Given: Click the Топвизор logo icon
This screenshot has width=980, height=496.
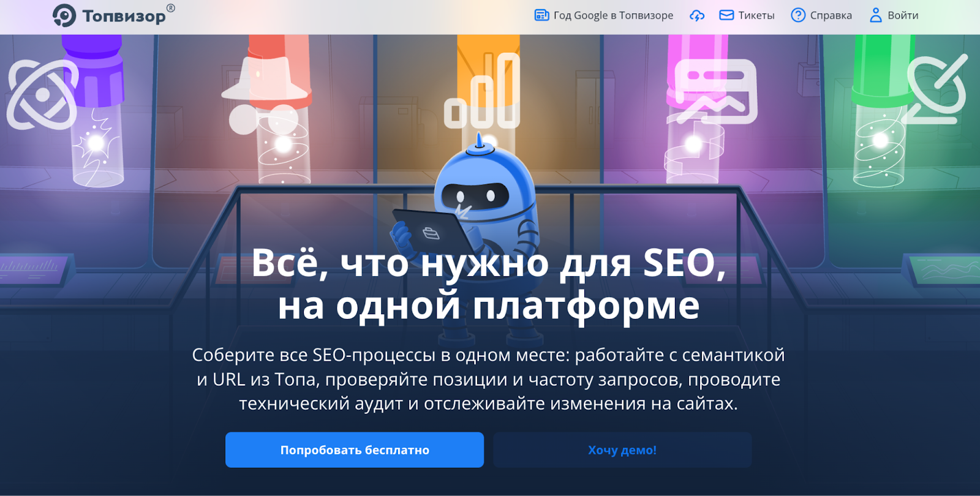Looking at the screenshot, I should (64, 15).
